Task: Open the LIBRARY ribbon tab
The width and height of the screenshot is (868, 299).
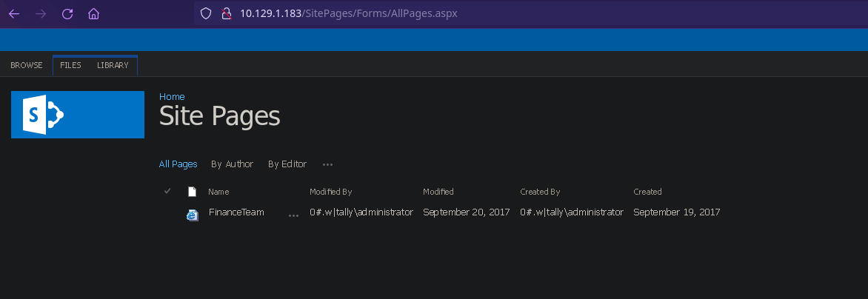Action: tap(113, 65)
